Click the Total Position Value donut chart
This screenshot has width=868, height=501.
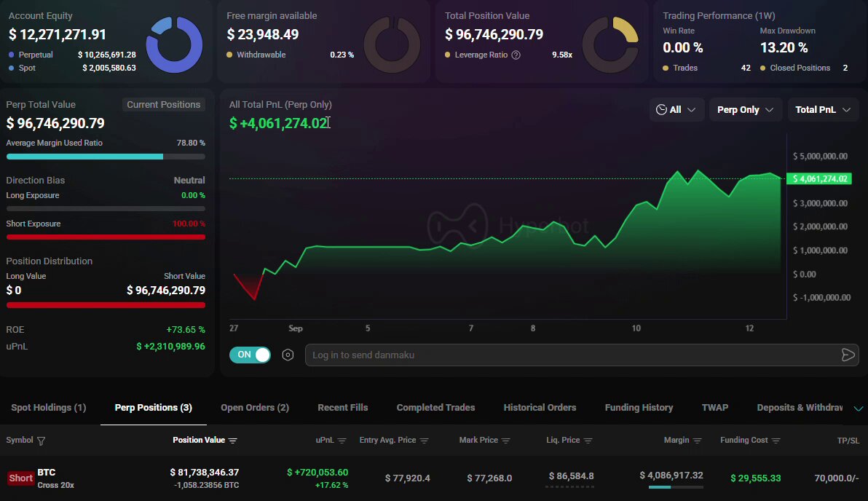coord(611,44)
